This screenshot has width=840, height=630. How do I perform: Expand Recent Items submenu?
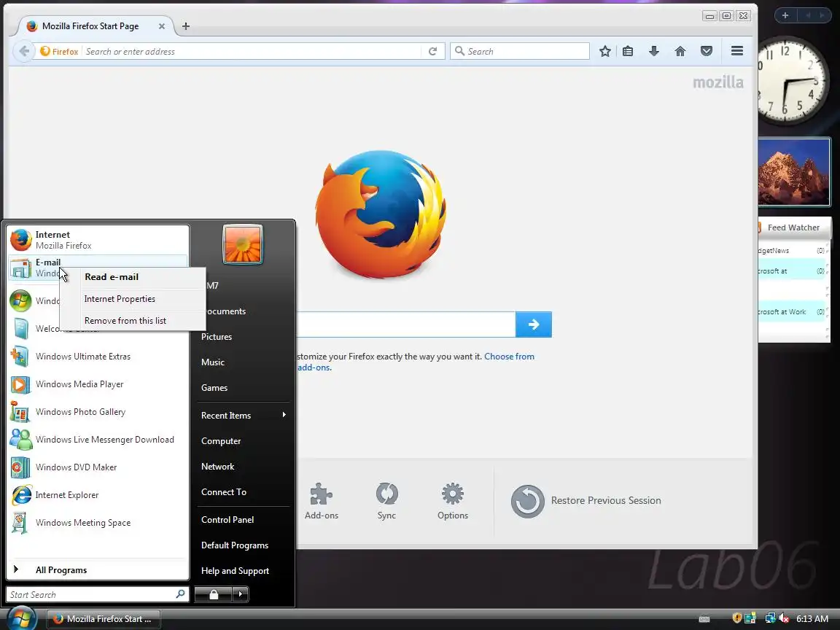pyautogui.click(x=244, y=416)
